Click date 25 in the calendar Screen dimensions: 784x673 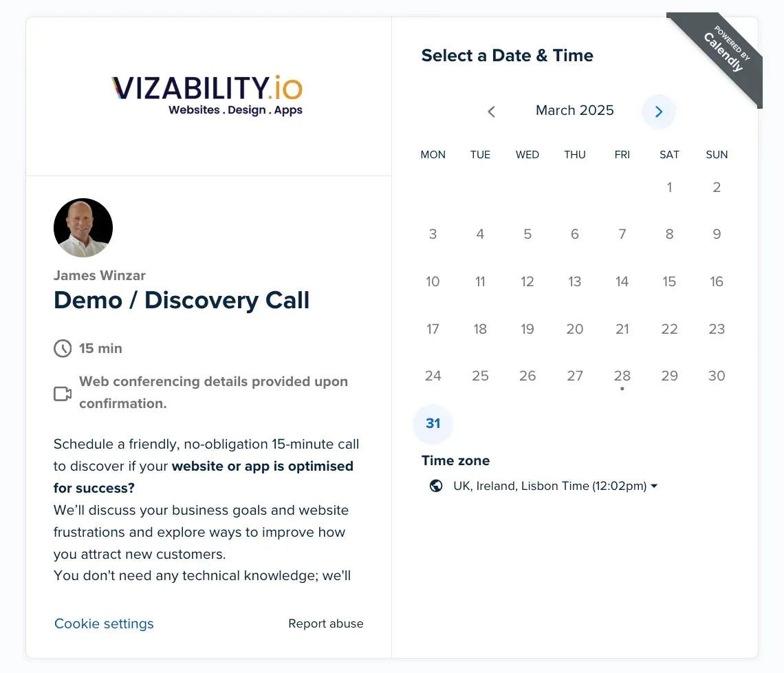click(x=480, y=376)
